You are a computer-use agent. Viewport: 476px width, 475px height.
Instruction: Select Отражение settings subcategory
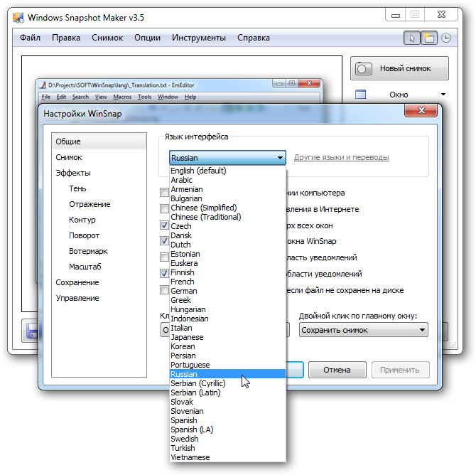pyautogui.click(x=90, y=204)
